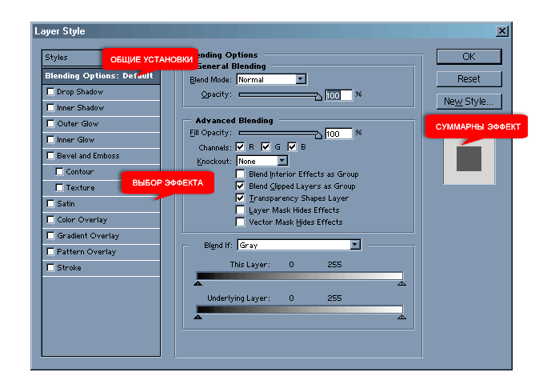Toggle Blend Clipped Layers as Group
Viewport: 543px width, 392px height.
coord(240,186)
